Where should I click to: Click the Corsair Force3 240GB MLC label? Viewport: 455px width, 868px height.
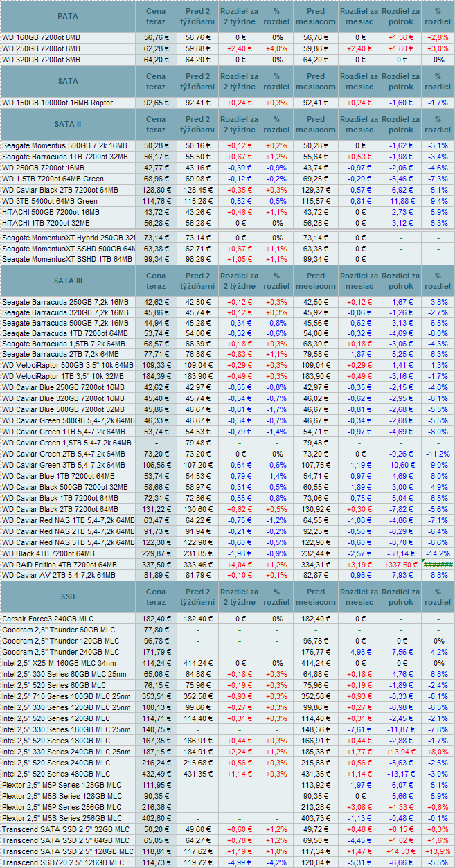point(48,619)
